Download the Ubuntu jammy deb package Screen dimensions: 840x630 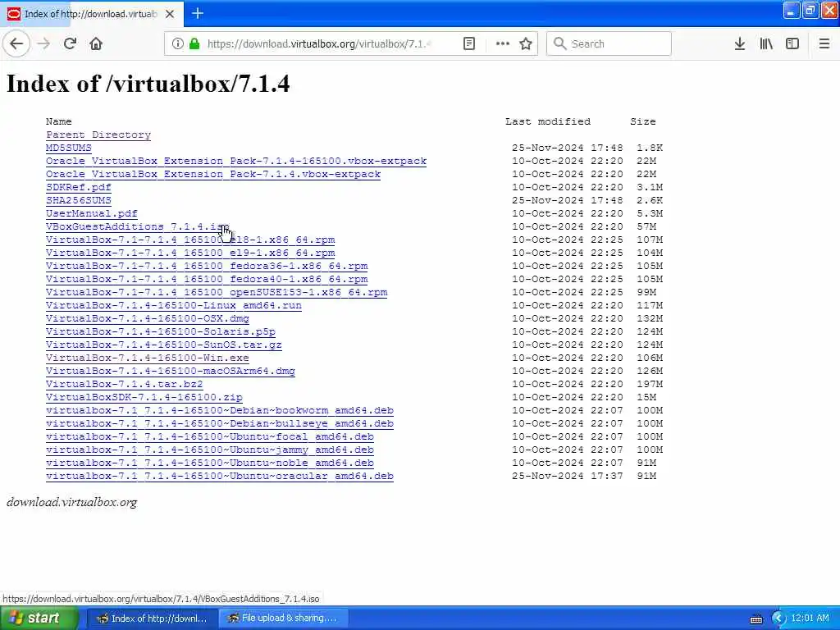[210, 450]
